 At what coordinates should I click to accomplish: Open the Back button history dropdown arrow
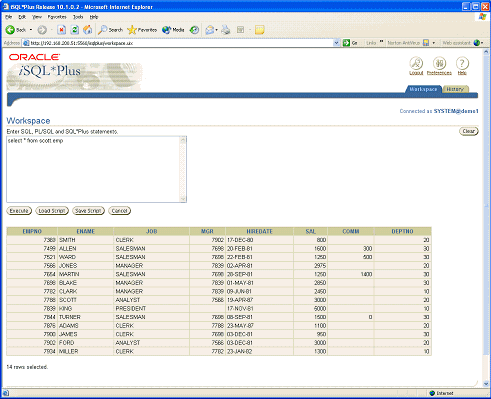31,30
